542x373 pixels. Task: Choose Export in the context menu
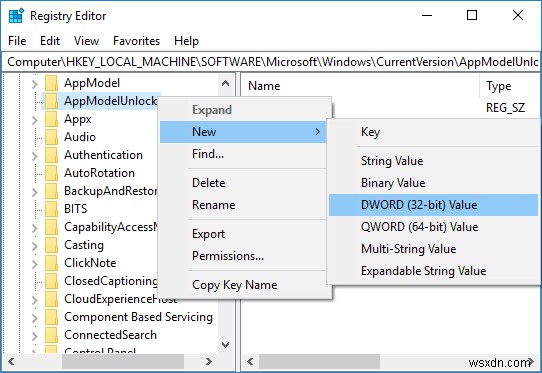[x=243, y=234]
